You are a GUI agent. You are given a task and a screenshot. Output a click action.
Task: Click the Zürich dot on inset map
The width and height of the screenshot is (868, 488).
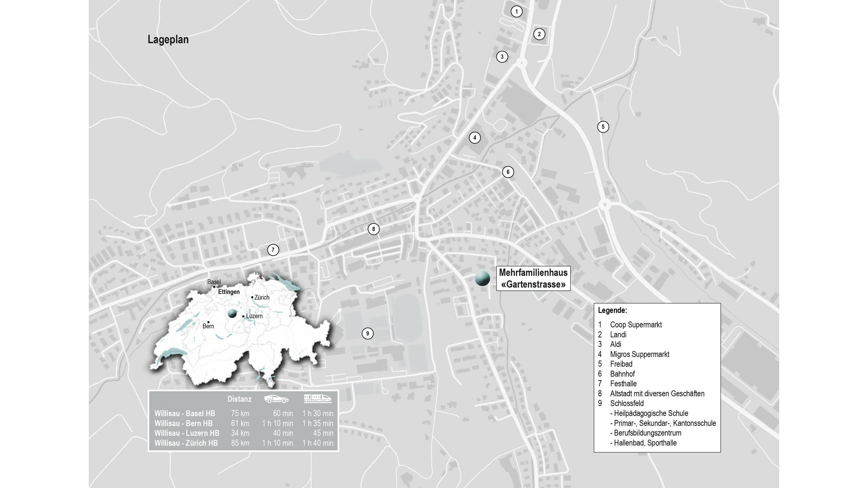click(252, 297)
